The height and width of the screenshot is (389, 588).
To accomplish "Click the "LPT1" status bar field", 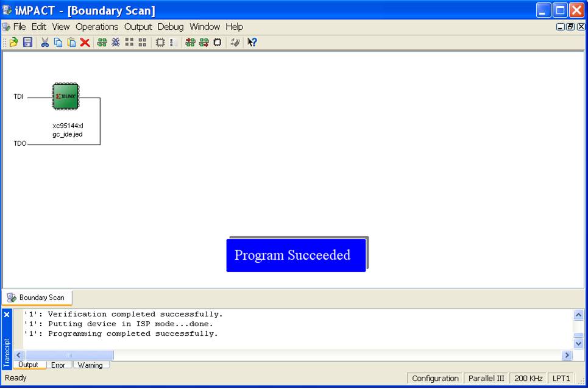I will [x=561, y=378].
